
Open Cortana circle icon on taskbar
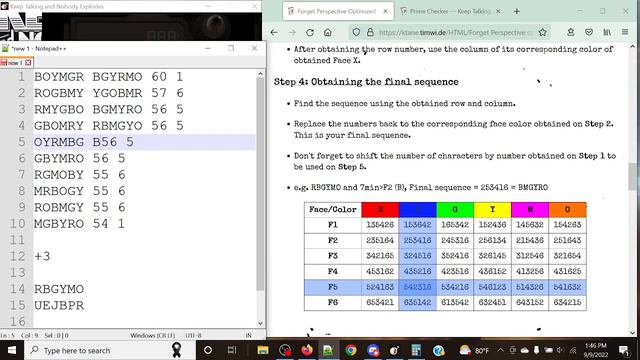tap(207, 350)
